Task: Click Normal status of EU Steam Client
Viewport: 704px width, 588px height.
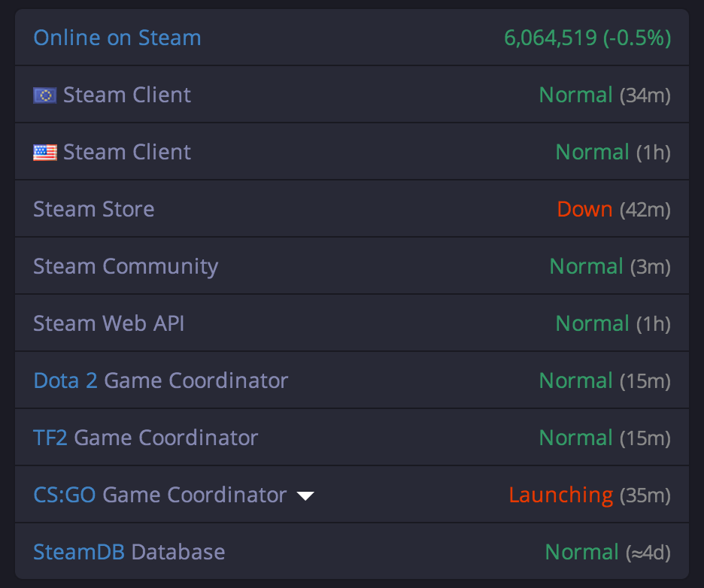Action: coord(575,95)
